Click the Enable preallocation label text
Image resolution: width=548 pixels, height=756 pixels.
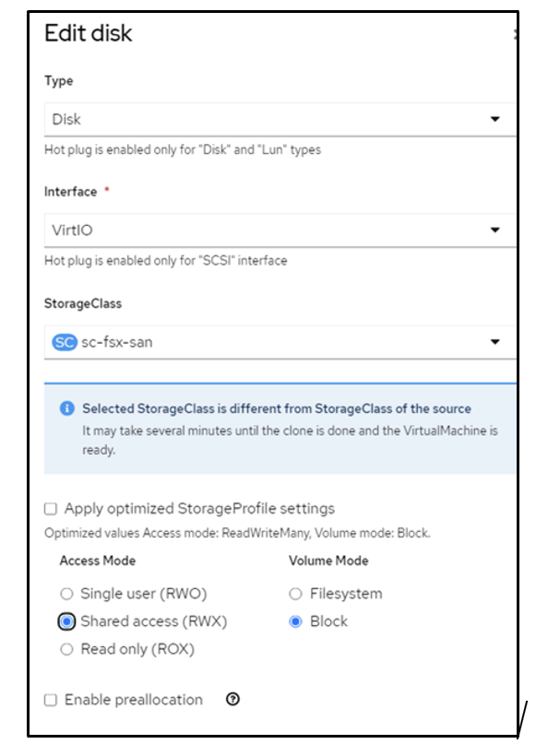[134, 700]
